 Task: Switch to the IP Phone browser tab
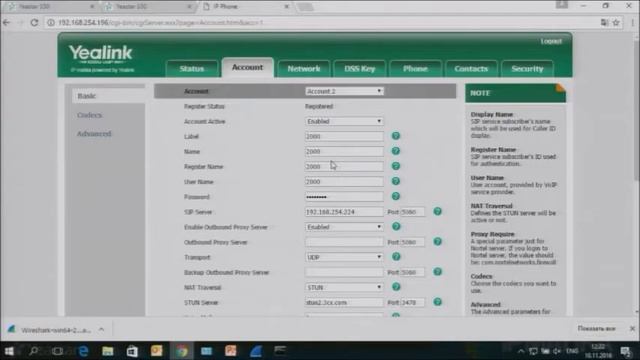246,7
